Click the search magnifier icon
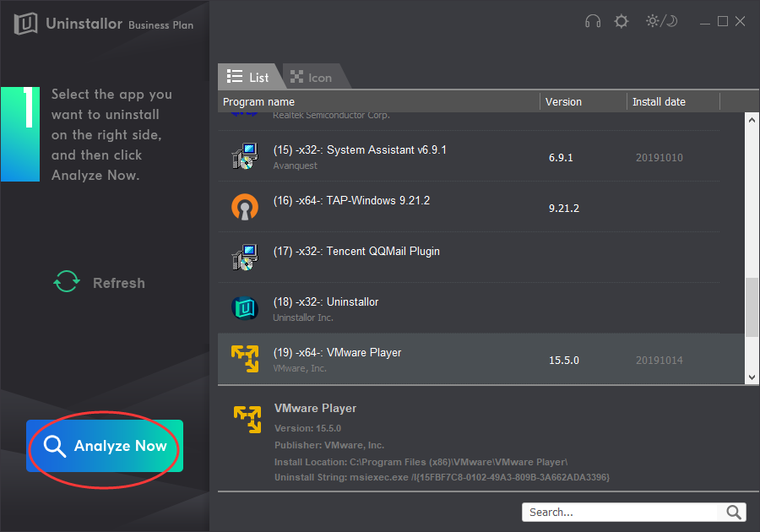Viewport: 760px width, 532px height. pyautogui.click(x=733, y=512)
